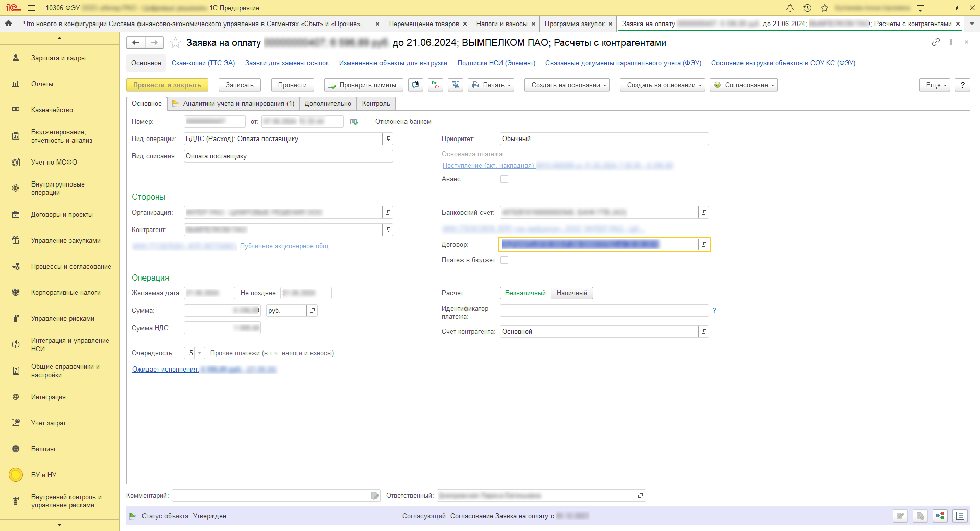Get link to this document
Viewport: 980px width, 531px height.
pyautogui.click(x=936, y=42)
